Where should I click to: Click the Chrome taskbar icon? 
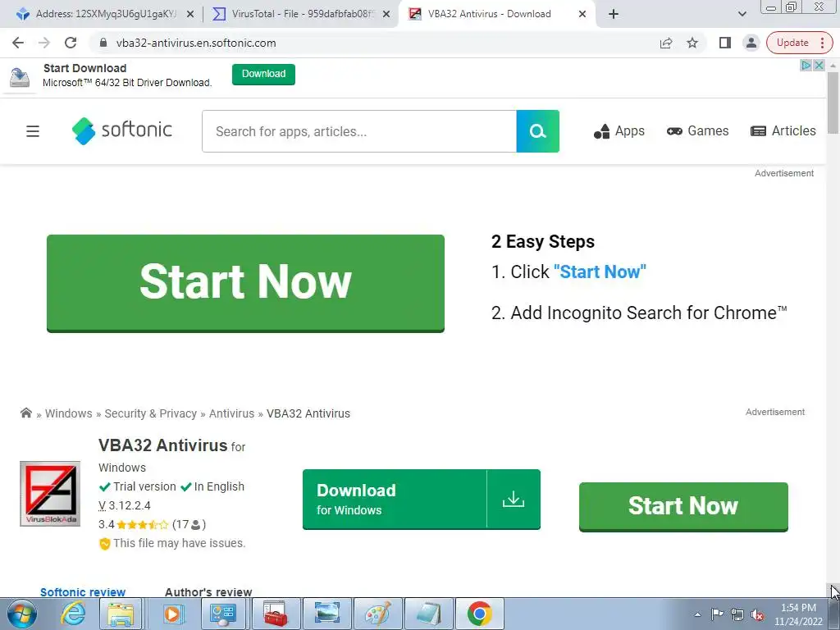coord(480,614)
